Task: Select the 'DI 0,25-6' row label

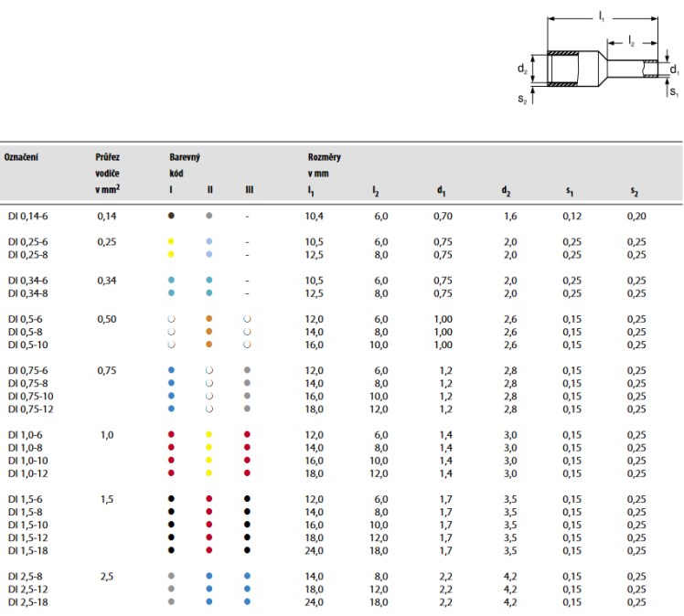Action: coord(28,242)
